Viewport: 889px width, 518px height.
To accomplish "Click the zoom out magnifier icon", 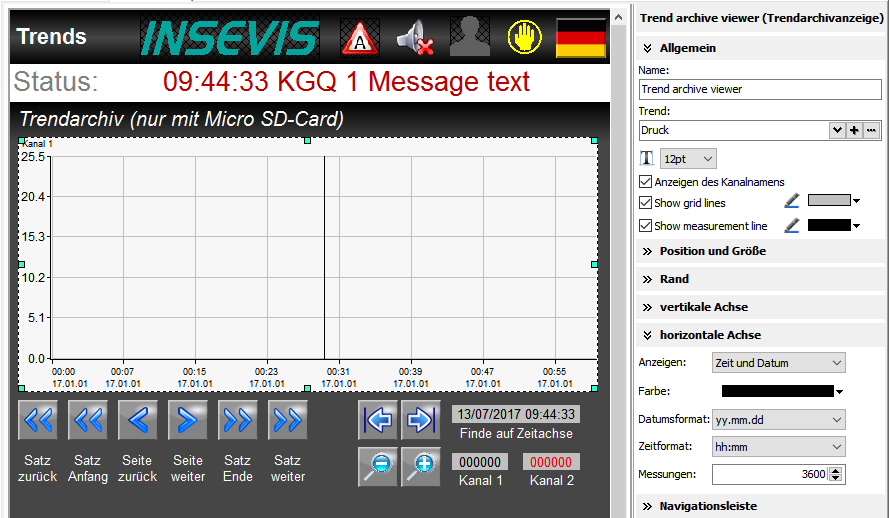I will tap(377, 467).
